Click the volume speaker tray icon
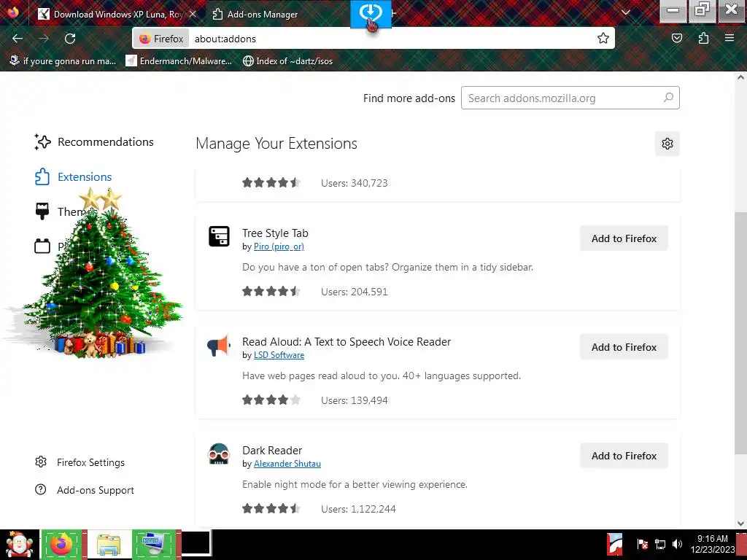Viewport: 747px width, 560px height. (x=677, y=544)
